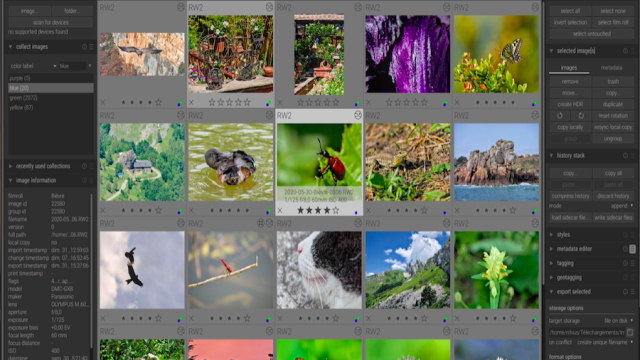Click select untouched button

pyautogui.click(x=591, y=34)
